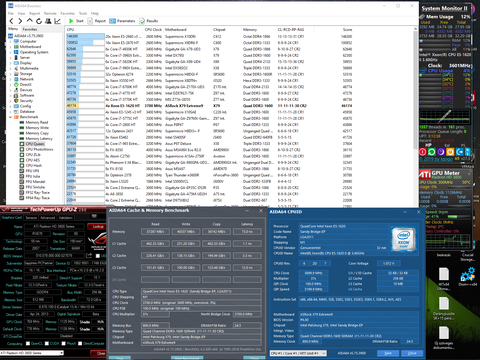Click the green restart icon in System Monitor
Image resolution: width=480 pixels, height=360 pixels.
pyautogui.click(x=432, y=152)
